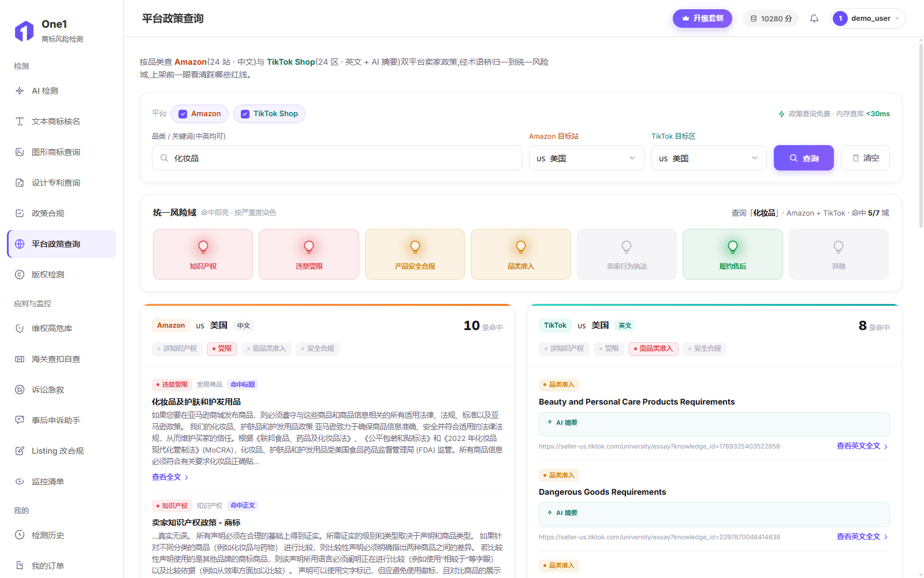Click the 文本商标核名 text icon
This screenshot has width=924, height=578.
click(20, 121)
